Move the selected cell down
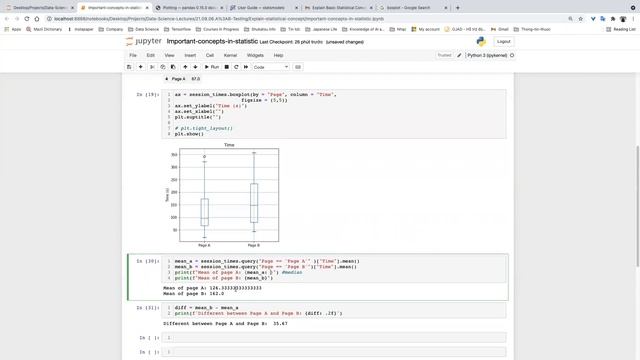Image resolution: width=640 pixels, height=360 pixels. point(195,67)
